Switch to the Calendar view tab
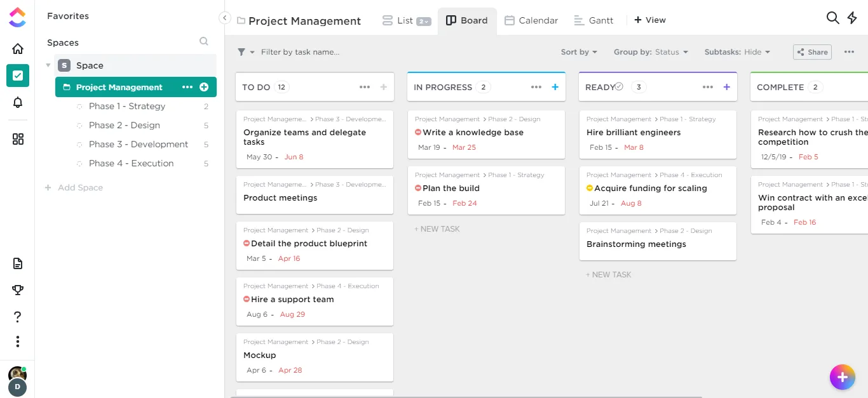Screen dimensions: 868x398 (x=531, y=20)
